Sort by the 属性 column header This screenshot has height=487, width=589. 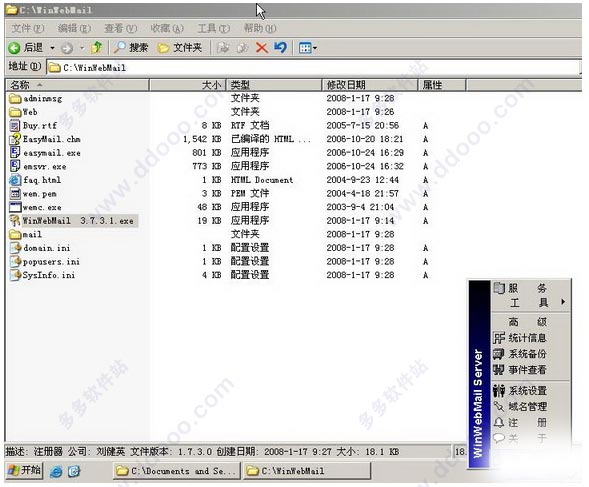(441, 85)
